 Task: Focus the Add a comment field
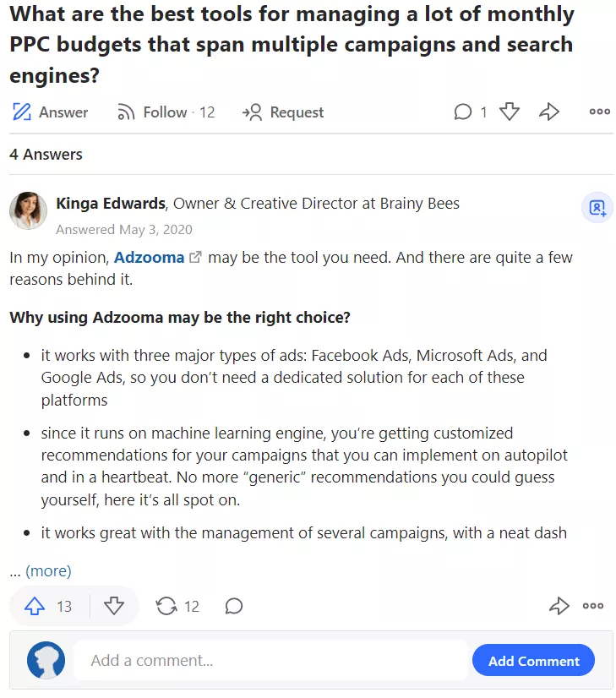(x=270, y=660)
